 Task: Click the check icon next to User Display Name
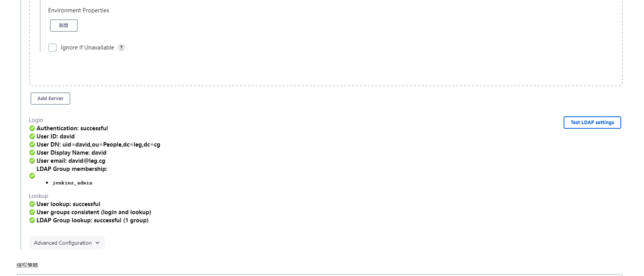[x=32, y=153]
